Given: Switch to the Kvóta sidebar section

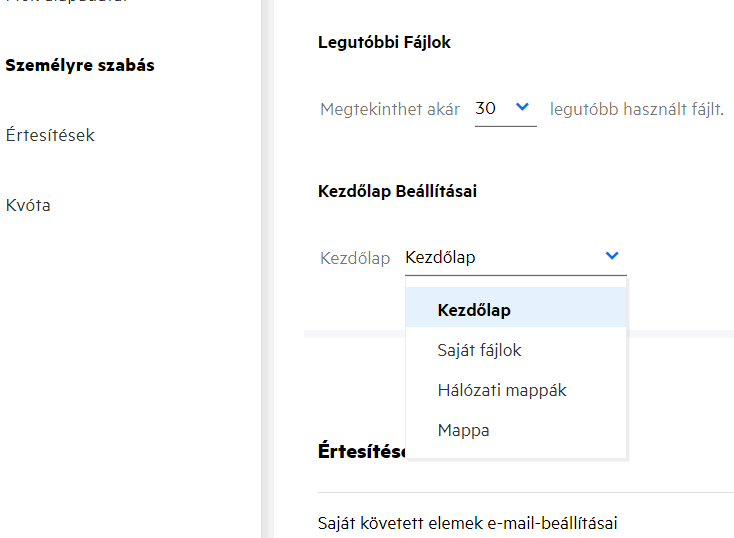Looking at the screenshot, I should [28, 205].
